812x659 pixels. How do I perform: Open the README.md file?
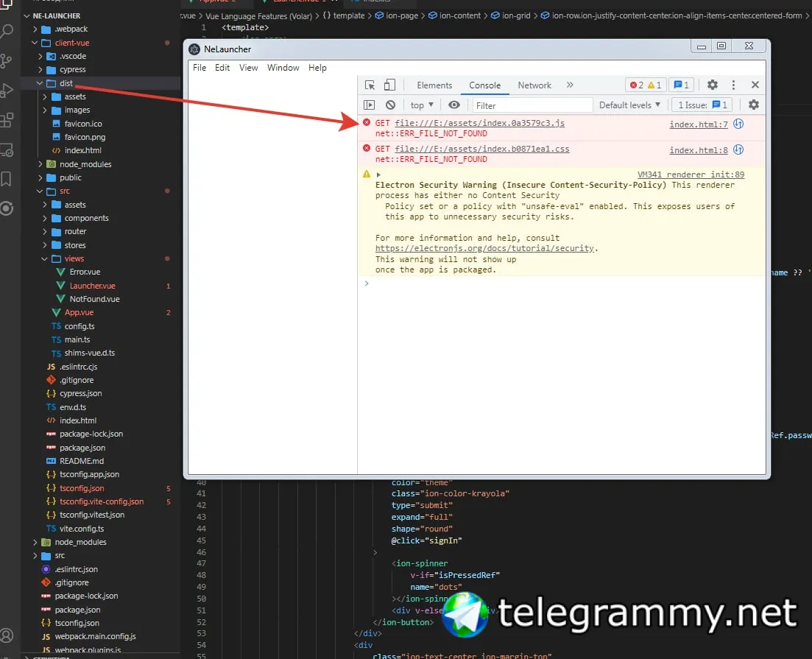(81, 461)
